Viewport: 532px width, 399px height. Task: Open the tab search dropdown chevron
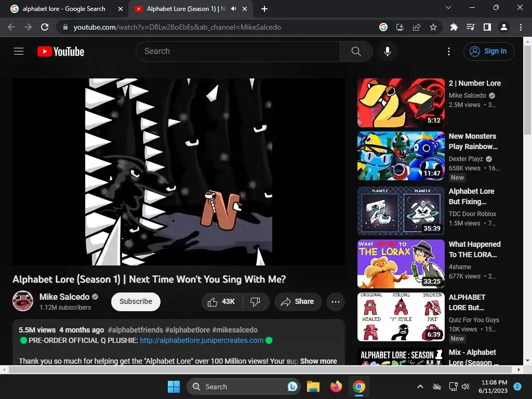point(448,7)
